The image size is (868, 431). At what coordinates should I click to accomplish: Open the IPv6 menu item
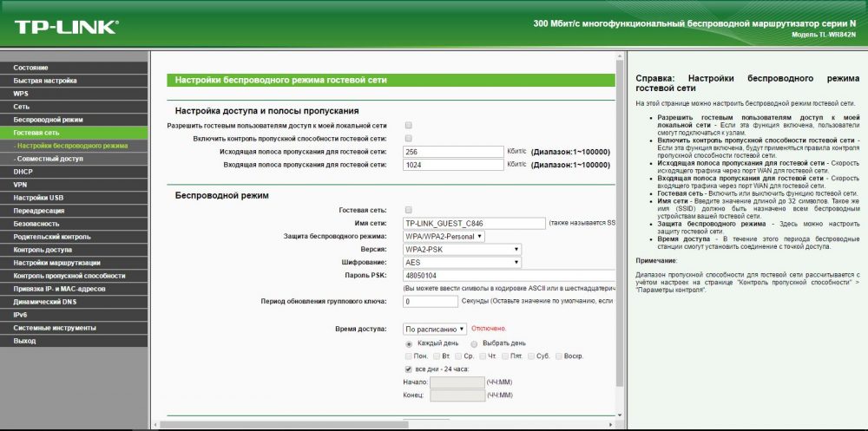coord(74,315)
